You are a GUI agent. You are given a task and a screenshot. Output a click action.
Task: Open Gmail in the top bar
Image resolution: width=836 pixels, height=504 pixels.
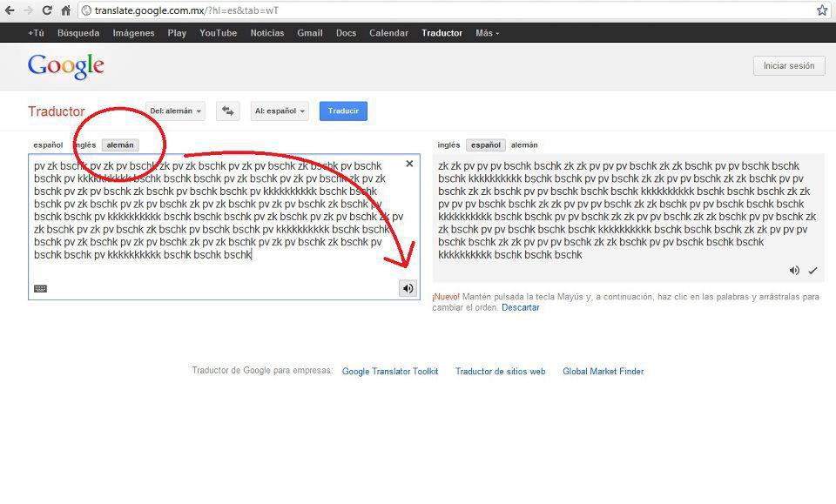tap(310, 33)
